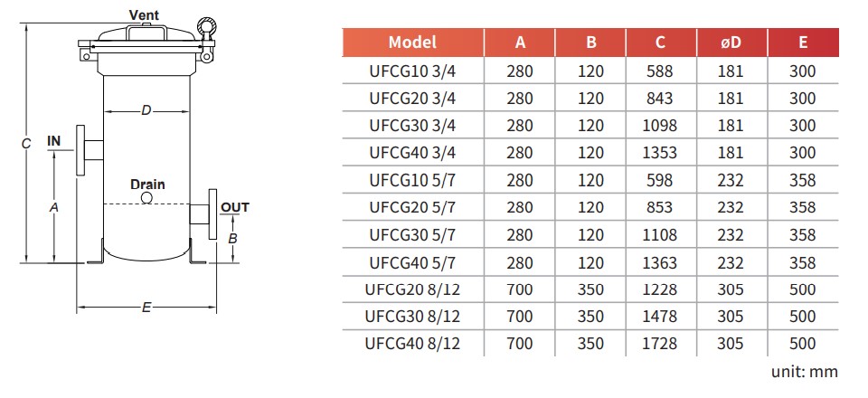Click the D dimension label
The image size is (868, 398).
pos(146,111)
